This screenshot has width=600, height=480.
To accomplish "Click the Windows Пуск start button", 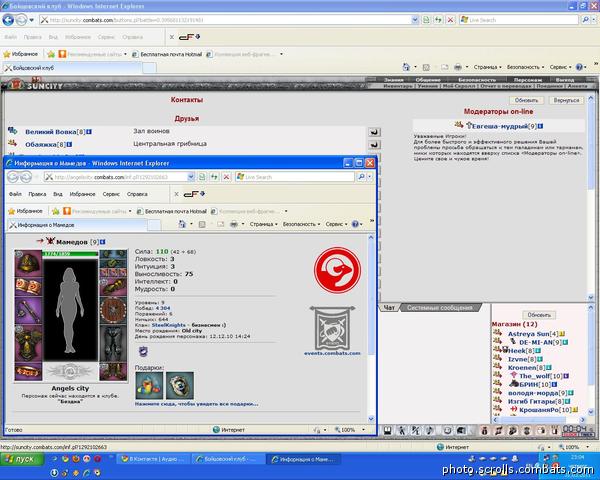I will 22,459.
